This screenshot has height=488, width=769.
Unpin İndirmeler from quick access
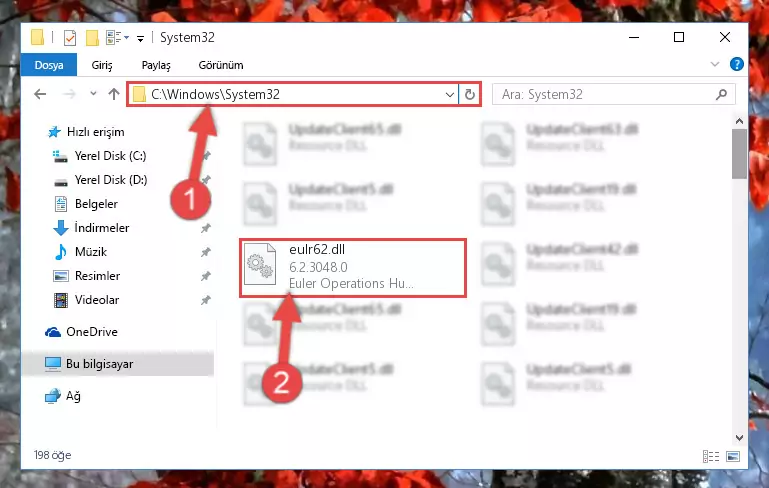(x=205, y=228)
